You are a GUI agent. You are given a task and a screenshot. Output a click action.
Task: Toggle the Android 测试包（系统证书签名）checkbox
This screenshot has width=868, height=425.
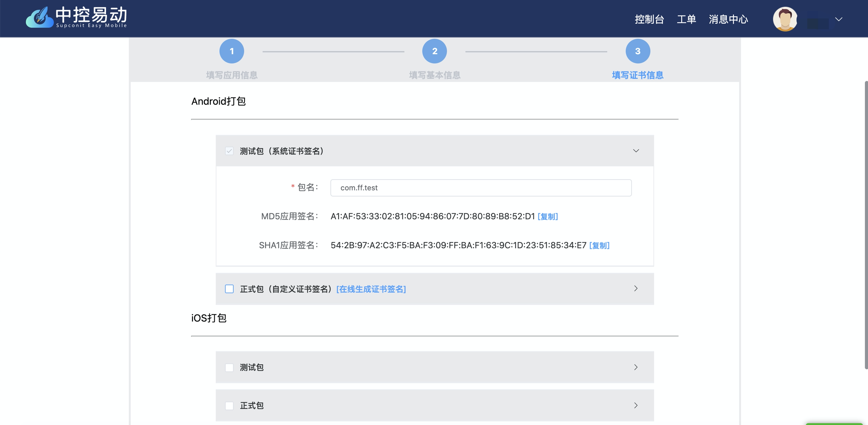229,151
